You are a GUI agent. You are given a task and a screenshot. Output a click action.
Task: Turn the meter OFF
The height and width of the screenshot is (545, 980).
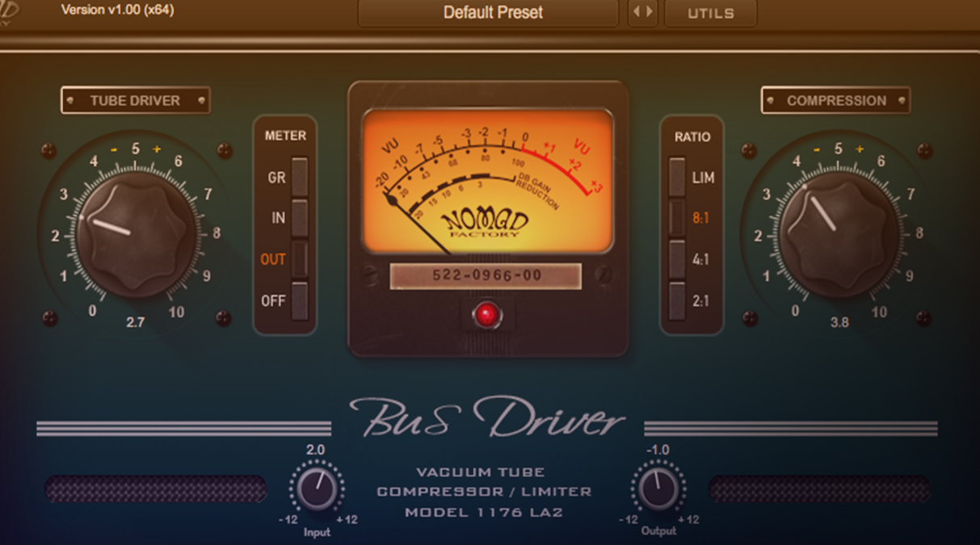point(299,300)
